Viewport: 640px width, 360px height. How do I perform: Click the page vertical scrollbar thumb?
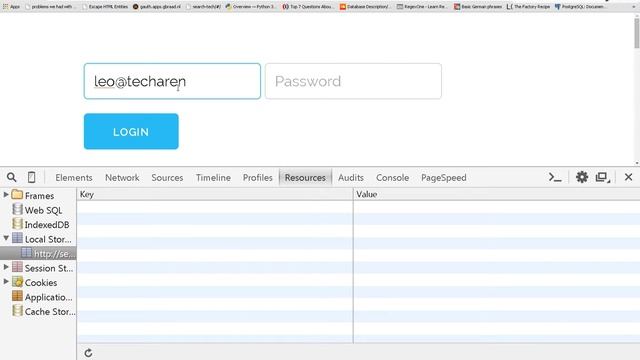[637, 33]
